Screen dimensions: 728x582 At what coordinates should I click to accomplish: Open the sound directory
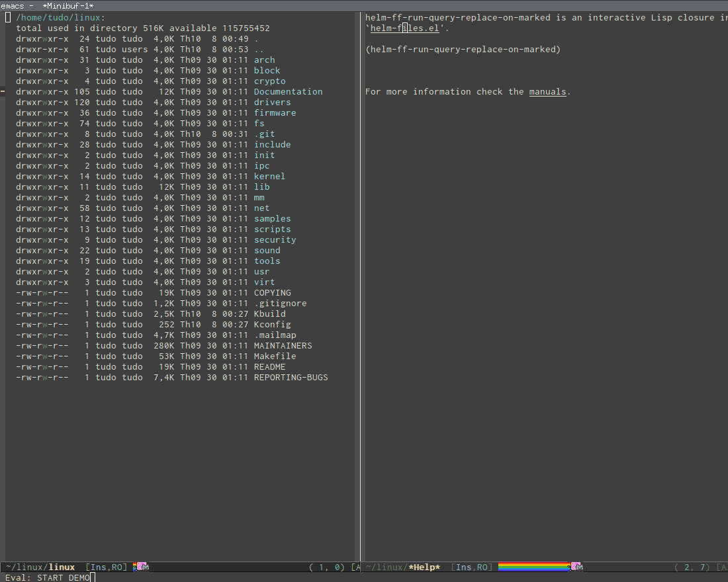(267, 250)
